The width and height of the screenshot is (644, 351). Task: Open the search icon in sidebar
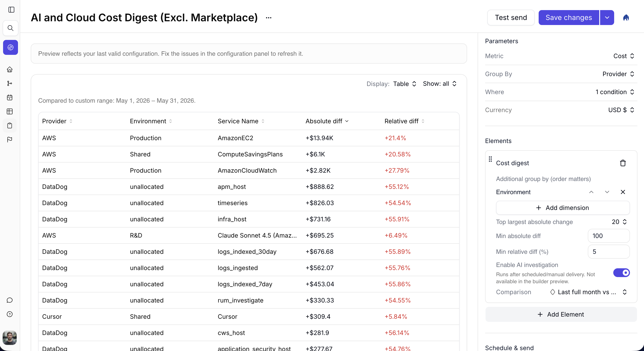(x=11, y=28)
